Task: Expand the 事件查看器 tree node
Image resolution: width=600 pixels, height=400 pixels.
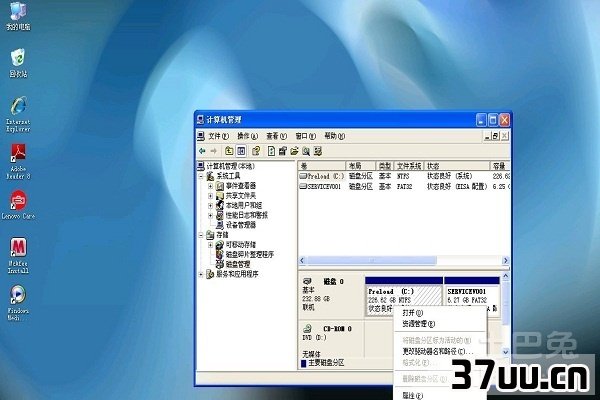Action: point(210,186)
